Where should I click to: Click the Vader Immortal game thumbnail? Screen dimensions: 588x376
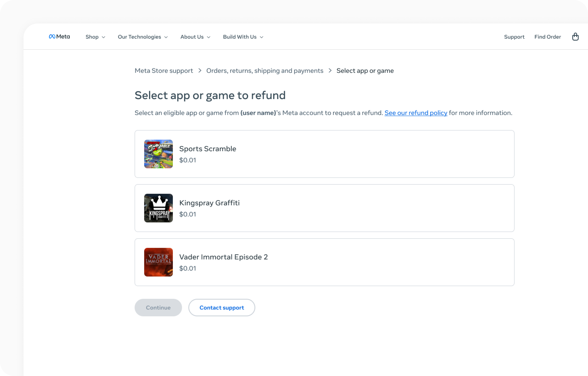click(x=158, y=262)
